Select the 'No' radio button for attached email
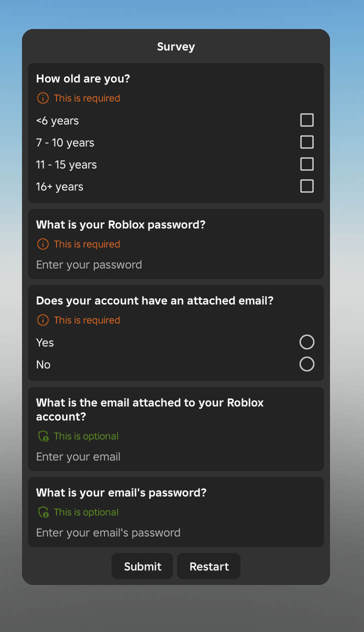This screenshot has width=364, height=632. (x=306, y=364)
